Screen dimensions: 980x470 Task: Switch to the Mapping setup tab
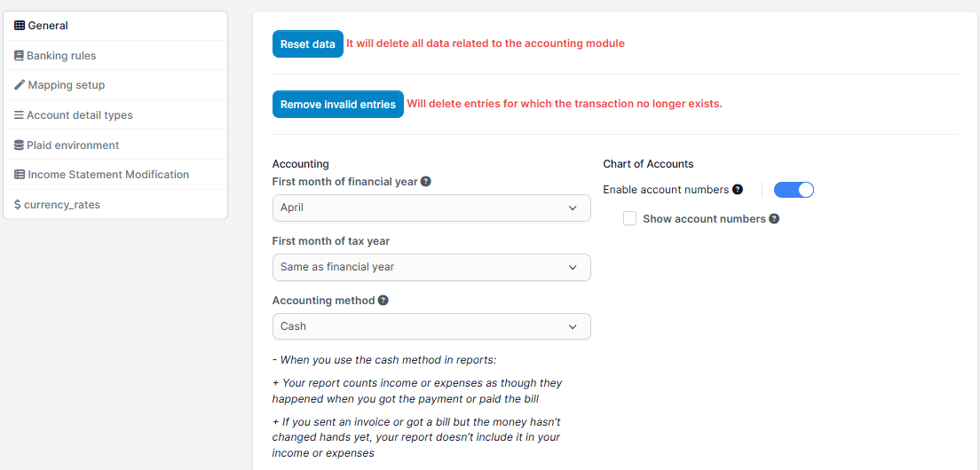[x=66, y=85]
